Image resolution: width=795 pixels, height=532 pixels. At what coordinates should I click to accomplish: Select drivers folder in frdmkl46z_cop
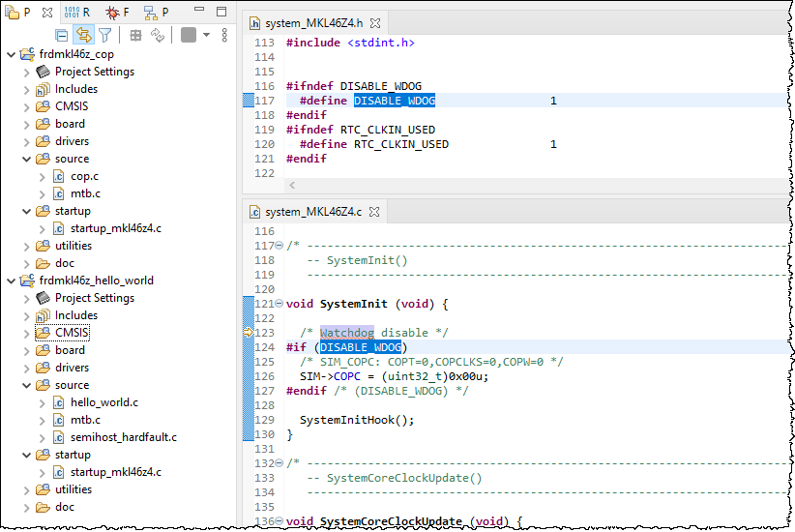[x=72, y=141]
